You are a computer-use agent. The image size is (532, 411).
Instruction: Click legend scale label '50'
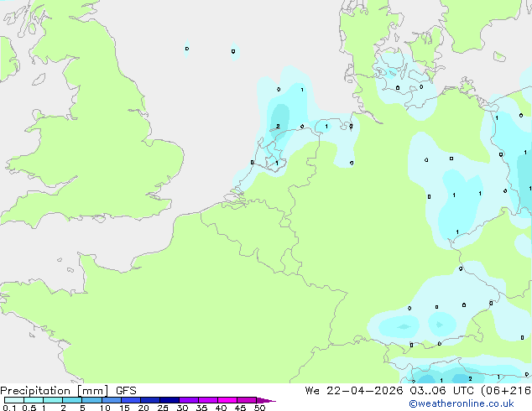click(x=259, y=408)
